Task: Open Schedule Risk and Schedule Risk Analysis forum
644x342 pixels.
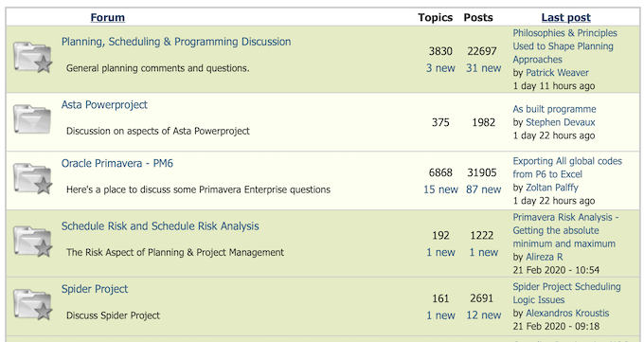Action: [x=160, y=226]
